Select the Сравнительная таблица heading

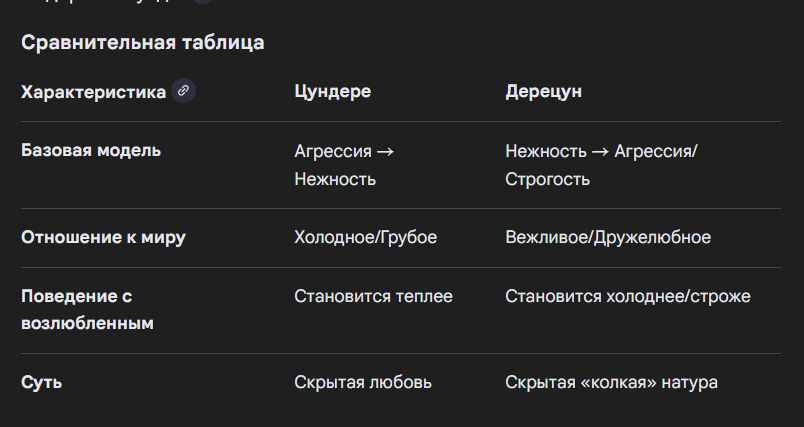click(x=143, y=42)
